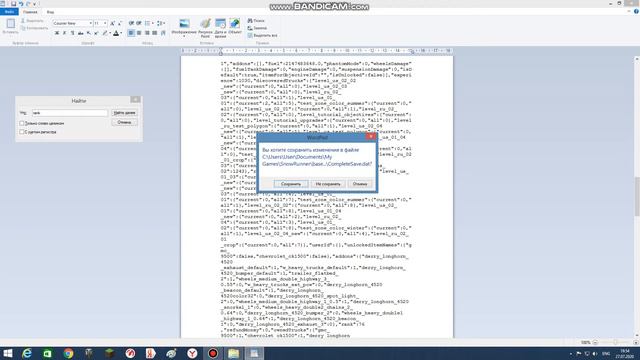Apply subscript formatting
Screen dimensions: 640x360
tap(88, 33)
